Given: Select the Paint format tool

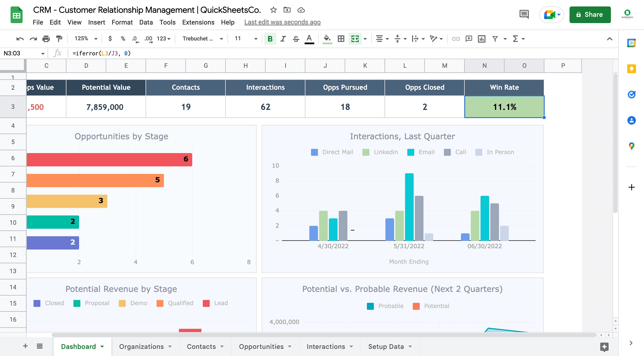Looking at the screenshot, I should [59, 39].
